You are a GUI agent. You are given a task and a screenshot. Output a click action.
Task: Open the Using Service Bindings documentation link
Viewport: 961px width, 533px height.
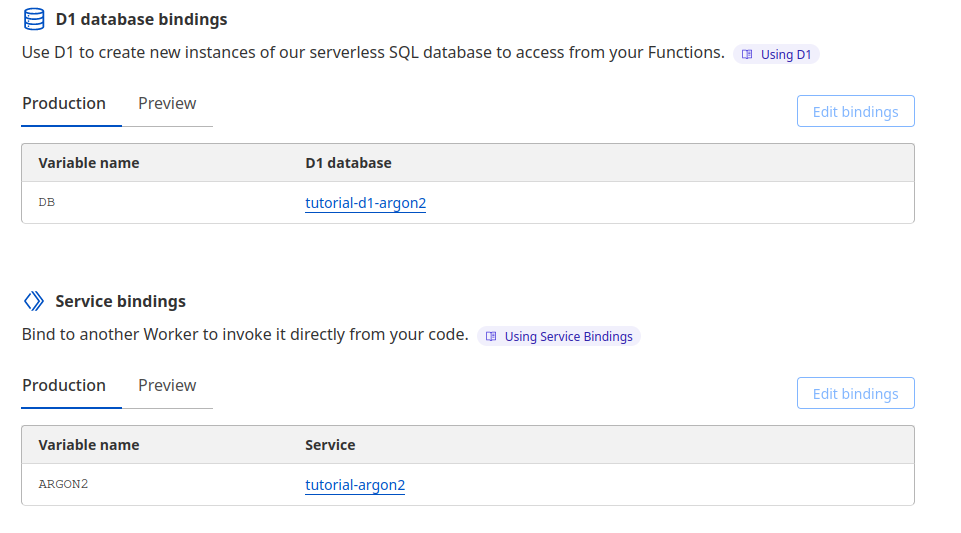click(x=559, y=336)
